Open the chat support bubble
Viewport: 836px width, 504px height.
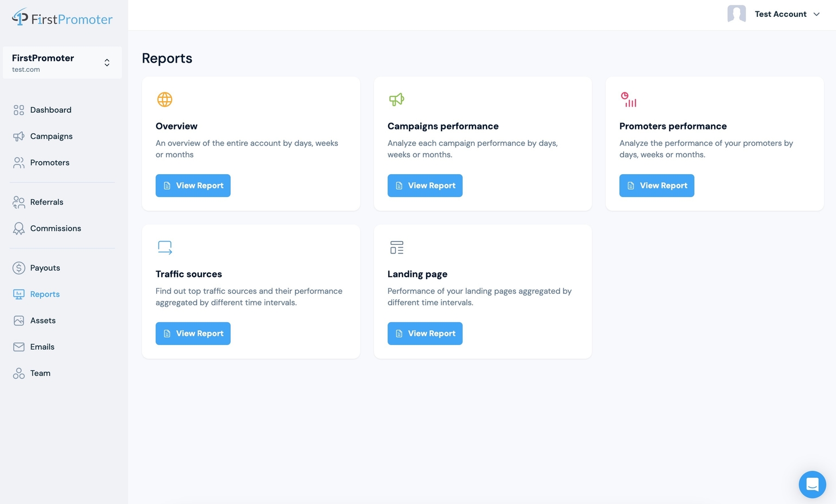[x=812, y=484]
